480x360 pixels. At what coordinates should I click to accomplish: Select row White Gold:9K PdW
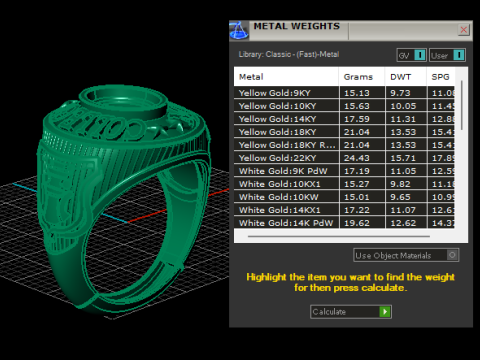[x=344, y=171]
